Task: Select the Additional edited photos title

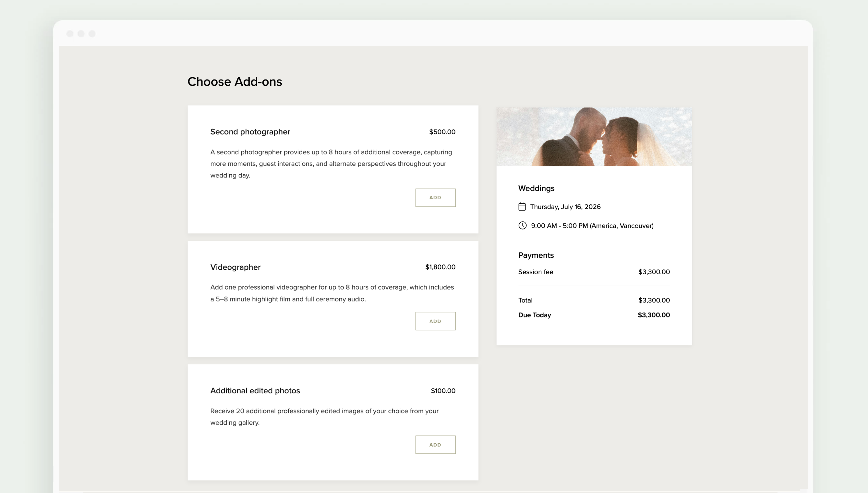Action: click(x=255, y=391)
